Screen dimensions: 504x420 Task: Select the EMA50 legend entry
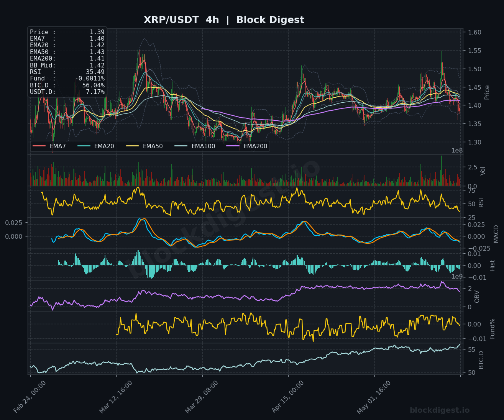point(144,146)
